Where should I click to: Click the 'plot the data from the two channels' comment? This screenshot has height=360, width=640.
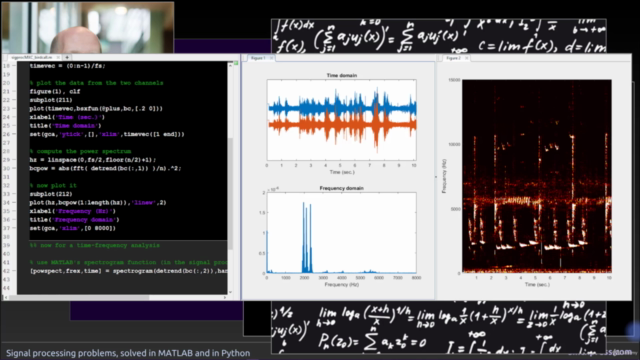coord(96,83)
